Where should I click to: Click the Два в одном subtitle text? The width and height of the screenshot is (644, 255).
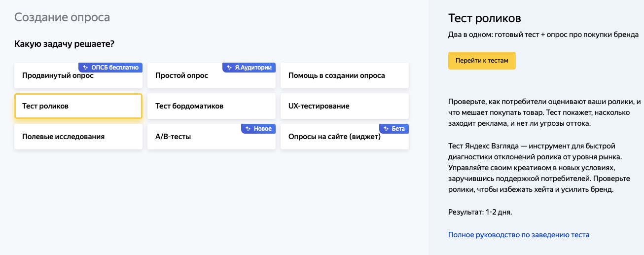[543, 35]
